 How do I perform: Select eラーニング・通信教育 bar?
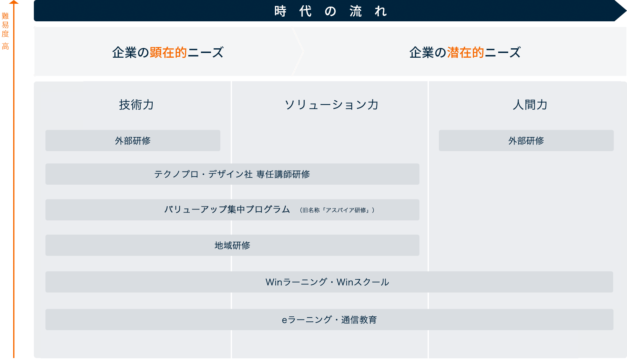[x=329, y=319]
